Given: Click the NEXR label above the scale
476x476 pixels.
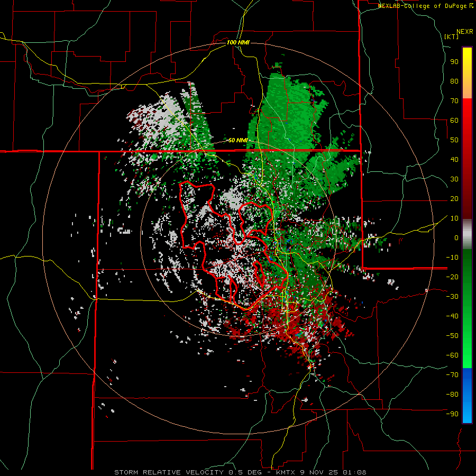Looking at the screenshot, I should coord(465,32).
